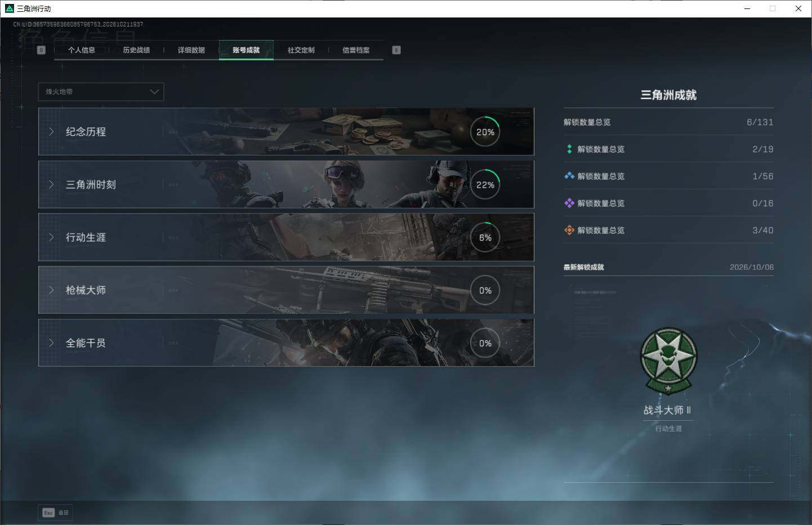Click the 行动生涯 label under the badge

668,429
